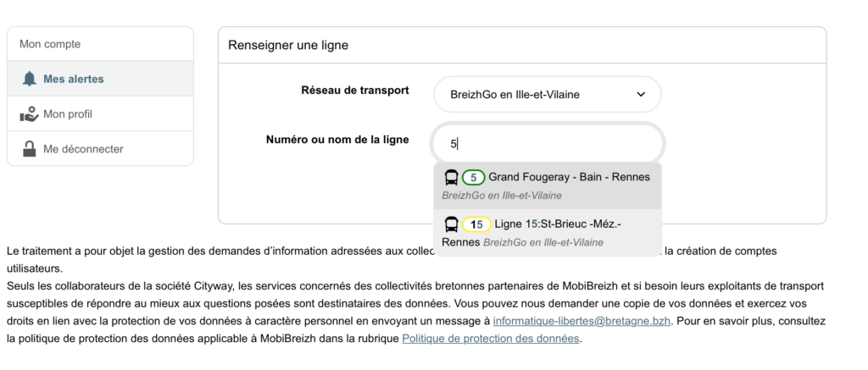
Task: Click the bus icon of Grand Fougeray suggestion
Action: coord(452,178)
